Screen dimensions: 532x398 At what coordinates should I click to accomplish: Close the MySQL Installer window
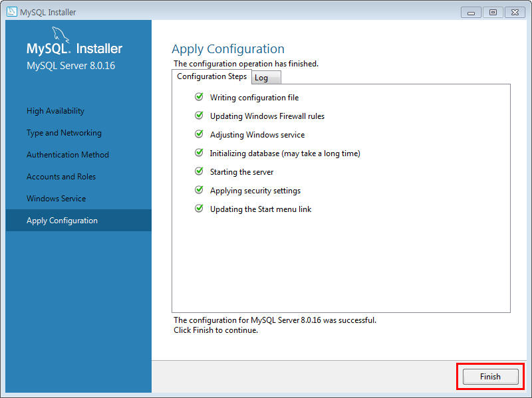coord(515,13)
